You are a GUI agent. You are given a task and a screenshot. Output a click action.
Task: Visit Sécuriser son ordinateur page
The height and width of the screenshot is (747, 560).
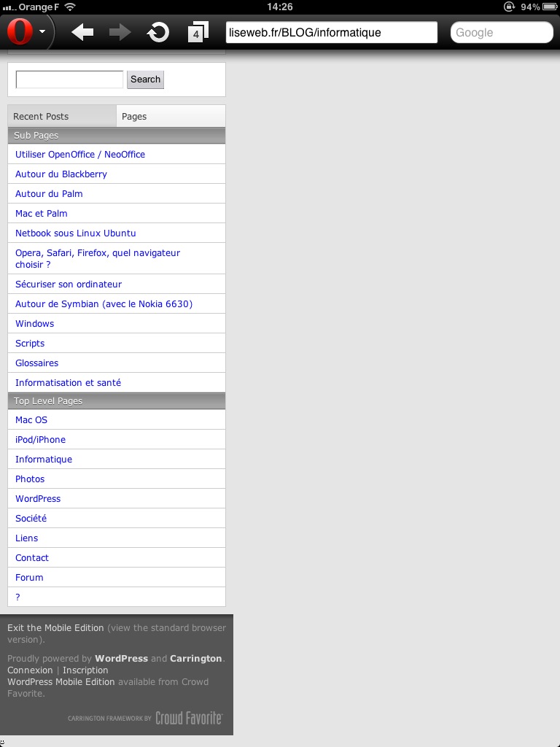(69, 285)
